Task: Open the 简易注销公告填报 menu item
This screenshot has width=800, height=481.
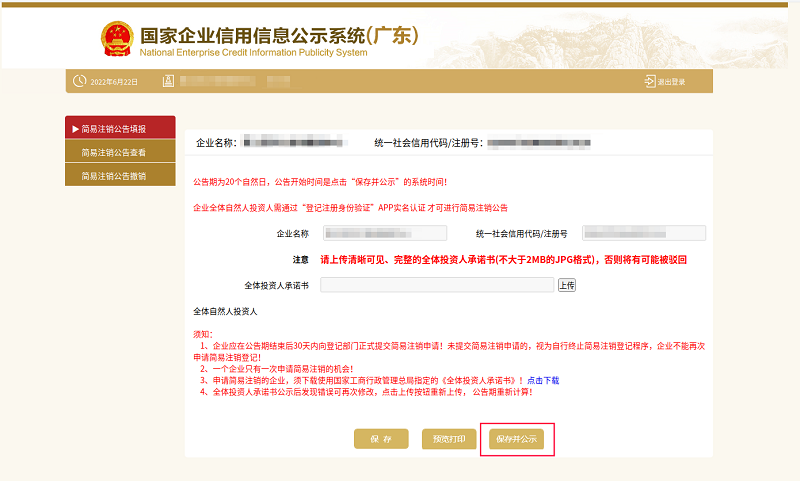Action: [119, 129]
